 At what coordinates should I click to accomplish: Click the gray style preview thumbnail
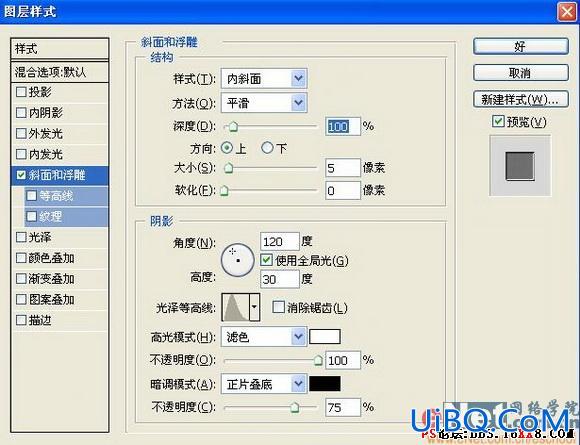tap(520, 166)
